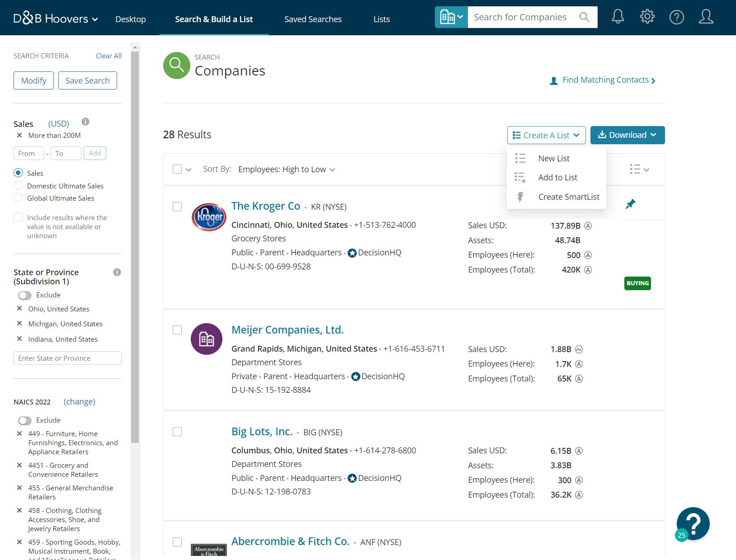Check Include results where value unavailable
This screenshot has width=736, height=560.
click(x=18, y=217)
